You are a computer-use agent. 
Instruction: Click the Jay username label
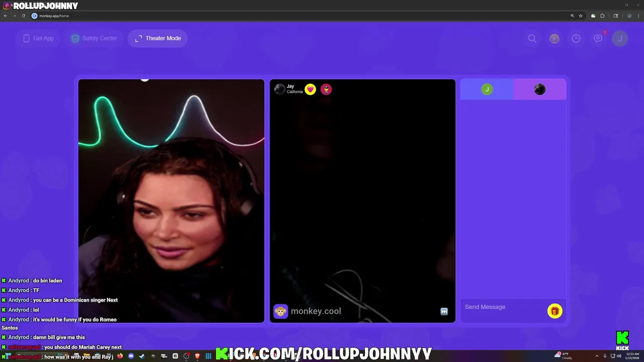[x=290, y=86]
